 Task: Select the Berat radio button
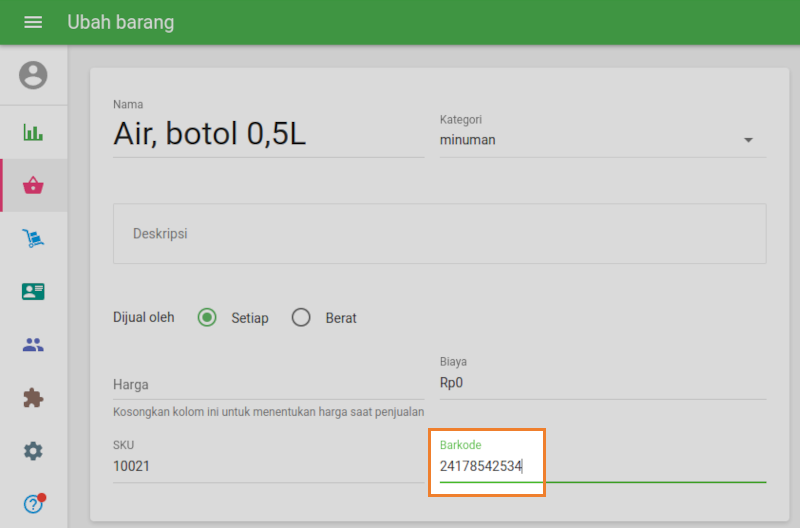301,318
